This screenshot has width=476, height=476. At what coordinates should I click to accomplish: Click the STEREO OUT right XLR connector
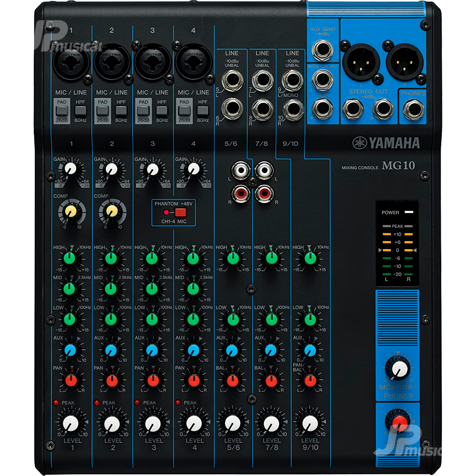[x=404, y=62]
